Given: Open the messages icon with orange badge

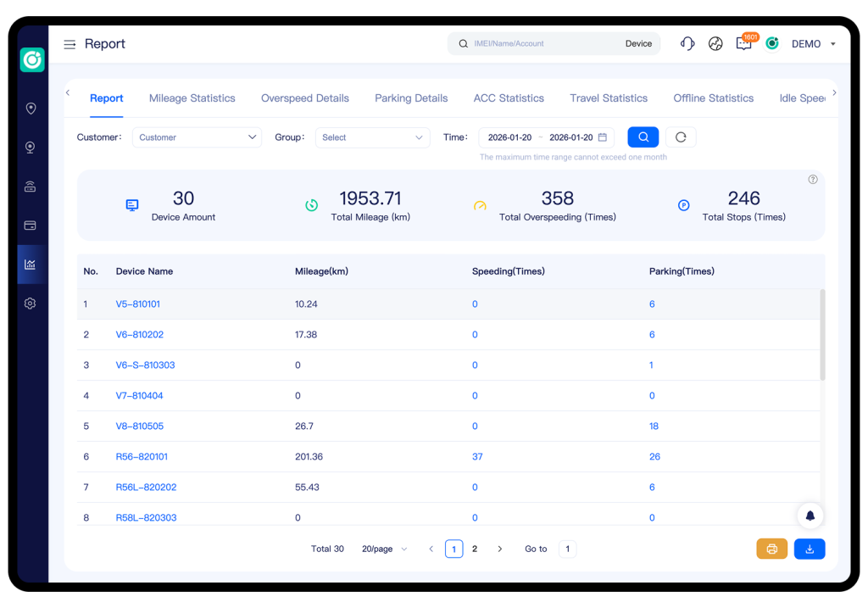Looking at the screenshot, I should click(x=743, y=44).
